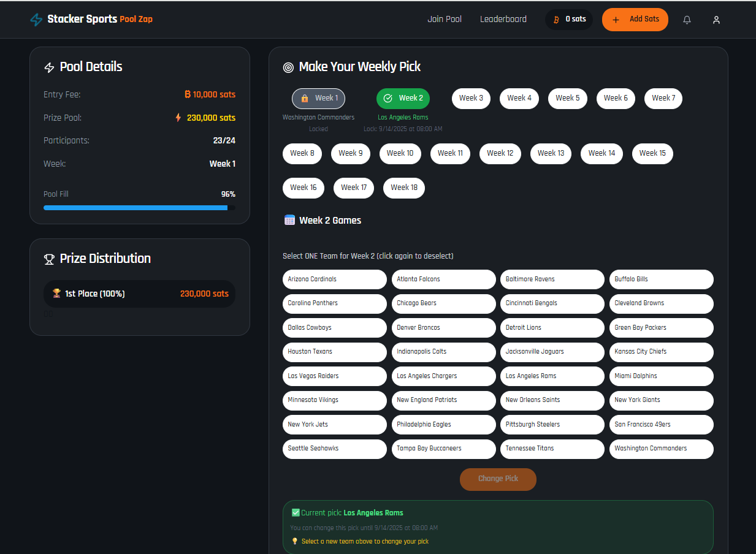This screenshot has width=756, height=554.
Task: Click the plus icon in Add Sats
Action: coord(616,20)
